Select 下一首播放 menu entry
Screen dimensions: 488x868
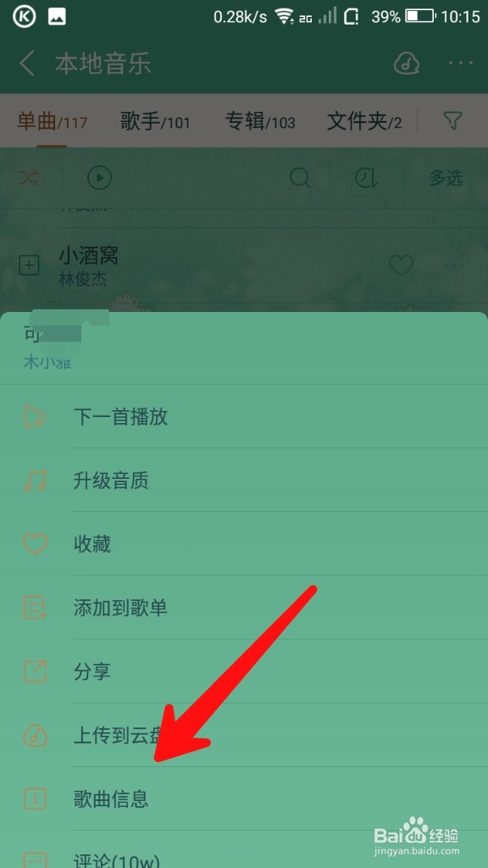click(244, 416)
